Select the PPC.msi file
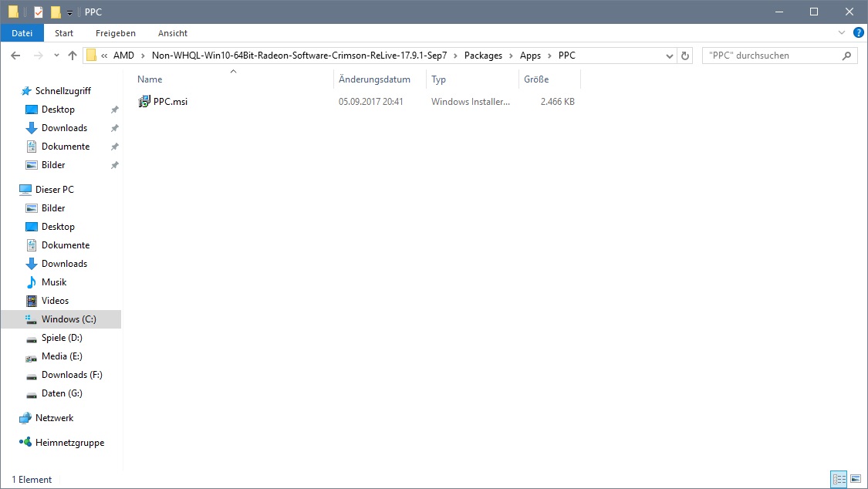 point(171,102)
